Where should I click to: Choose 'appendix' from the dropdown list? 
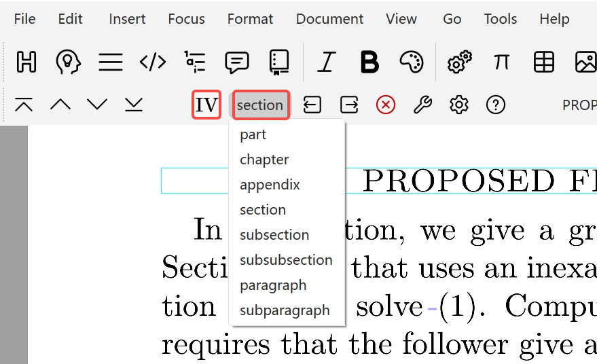pyautogui.click(x=287, y=185)
